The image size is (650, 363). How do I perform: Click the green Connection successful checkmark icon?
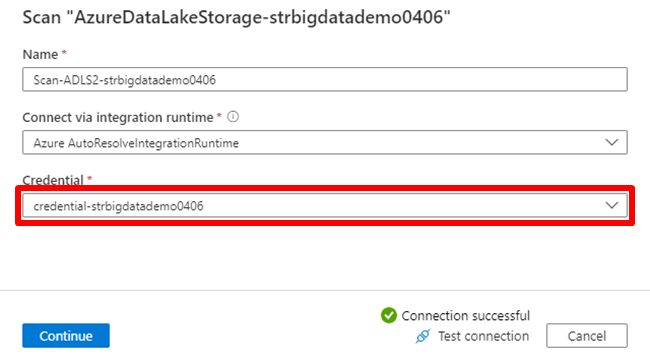389,315
